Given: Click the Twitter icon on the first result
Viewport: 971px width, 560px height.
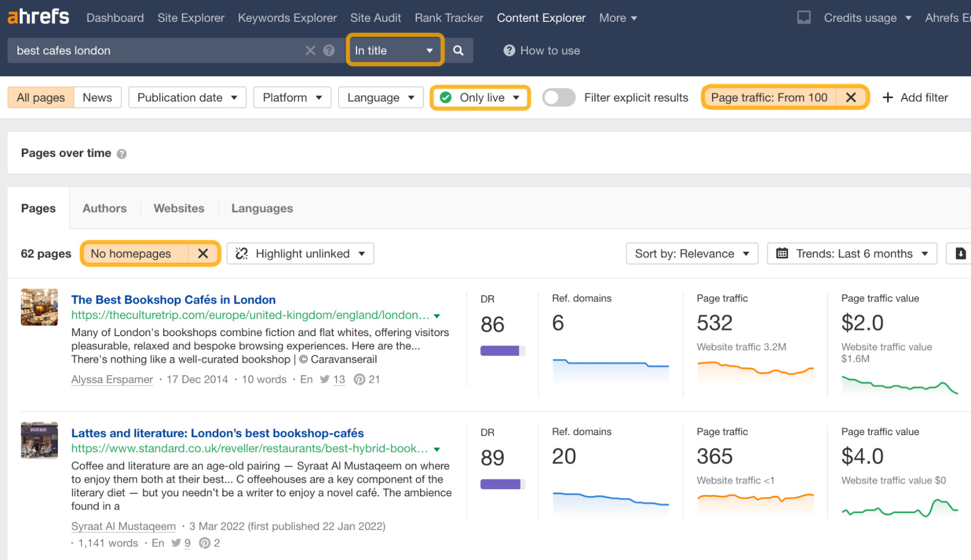Looking at the screenshot, I should point(324,379).
